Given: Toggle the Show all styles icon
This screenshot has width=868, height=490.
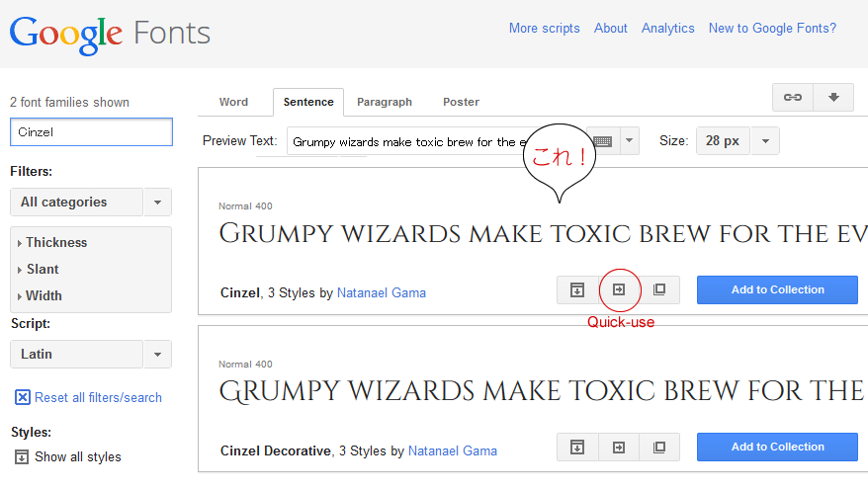Looking at the screenshot, I should pos(22,456).
